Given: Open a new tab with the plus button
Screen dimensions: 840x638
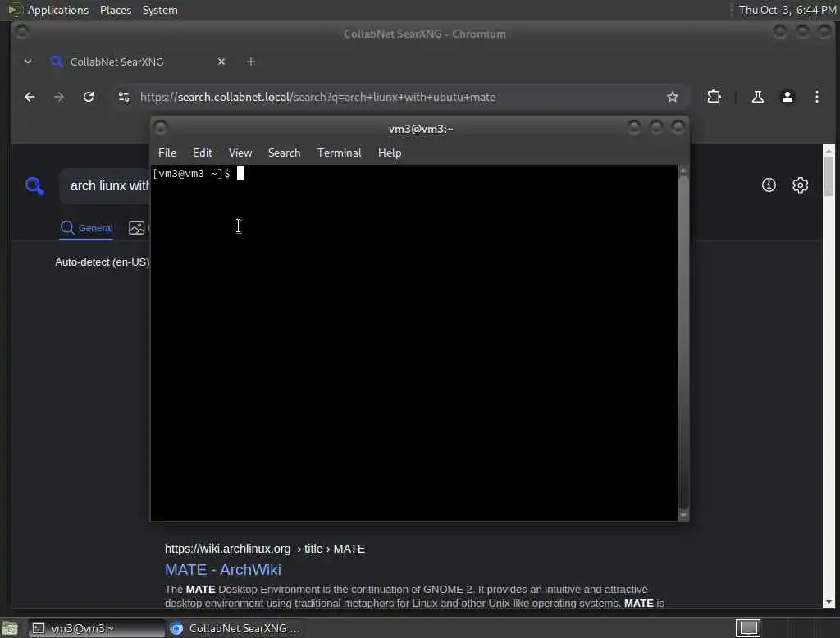Looking at the screenshot, I should (x=251, y=62).
